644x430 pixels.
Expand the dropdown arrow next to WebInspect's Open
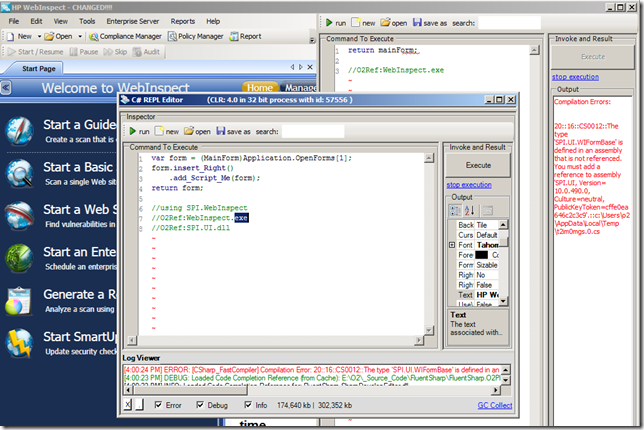pos(81,36)
